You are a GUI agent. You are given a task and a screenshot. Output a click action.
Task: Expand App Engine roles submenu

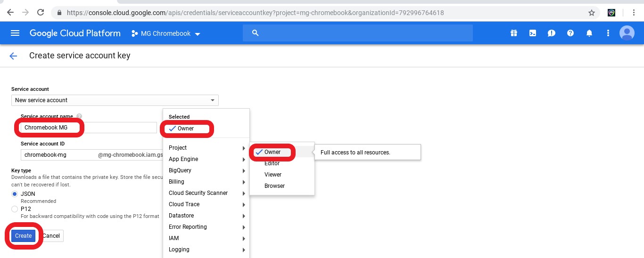pos(206,159)
